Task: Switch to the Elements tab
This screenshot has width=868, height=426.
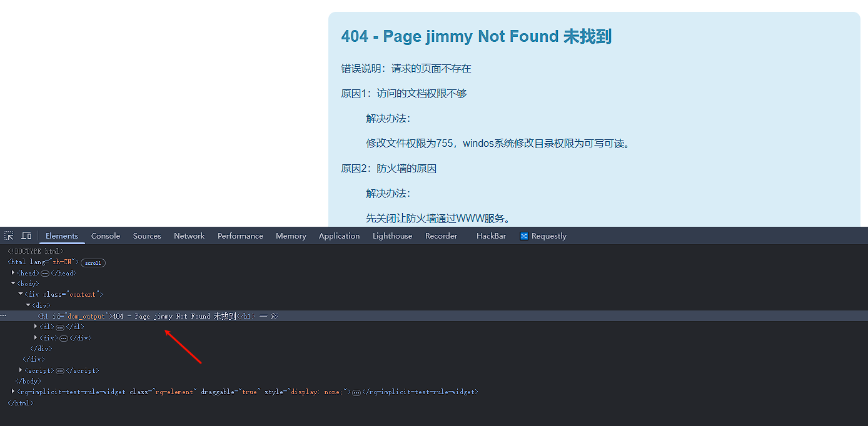Action: coord(62,236)
